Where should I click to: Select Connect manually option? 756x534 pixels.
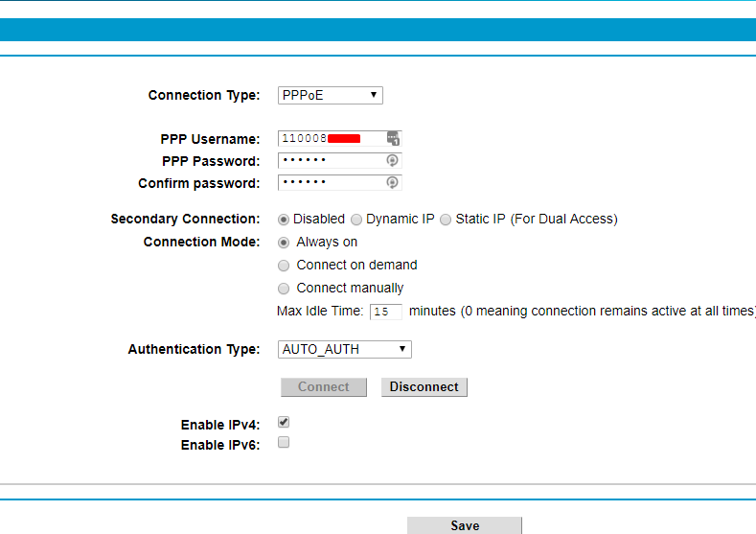pyautogui.click(x=284, y=289)
